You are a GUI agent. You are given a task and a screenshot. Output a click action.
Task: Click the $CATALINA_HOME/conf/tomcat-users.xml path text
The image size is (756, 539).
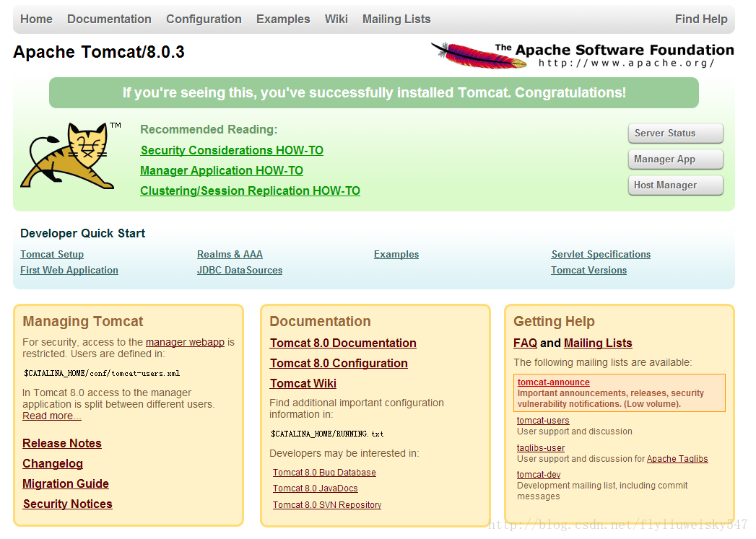[102, 373]
